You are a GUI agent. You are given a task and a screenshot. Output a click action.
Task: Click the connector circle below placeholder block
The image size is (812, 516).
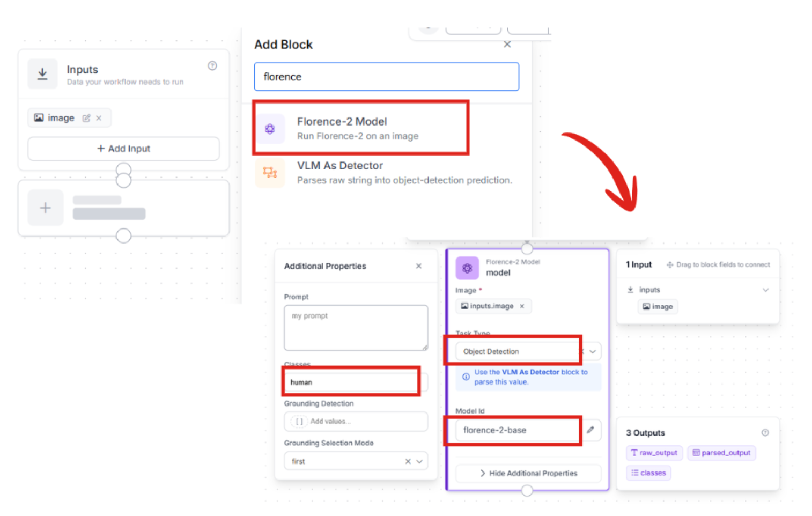pyautogui.click(x=124, y=235)
